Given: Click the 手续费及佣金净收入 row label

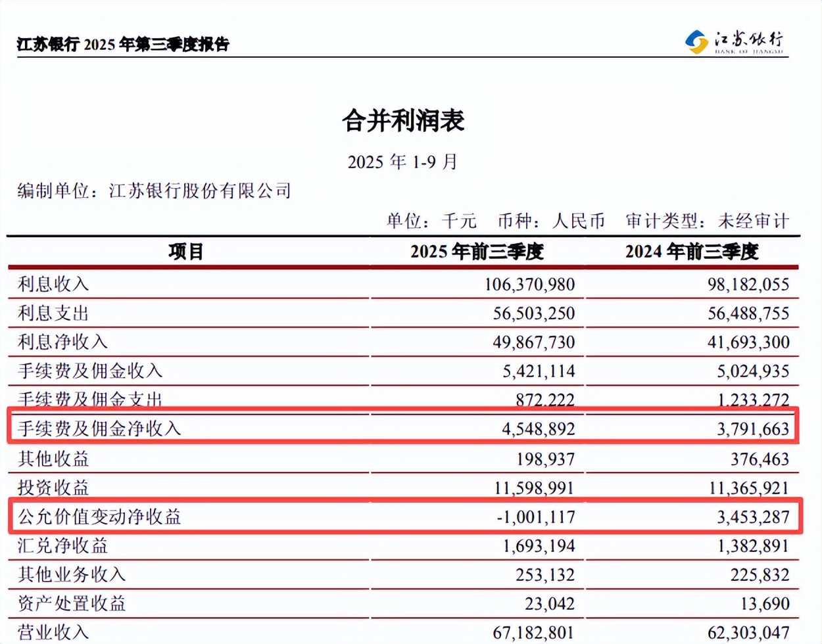Looking at the screenshot, I should pyautogui.click(x=99, y=429).
